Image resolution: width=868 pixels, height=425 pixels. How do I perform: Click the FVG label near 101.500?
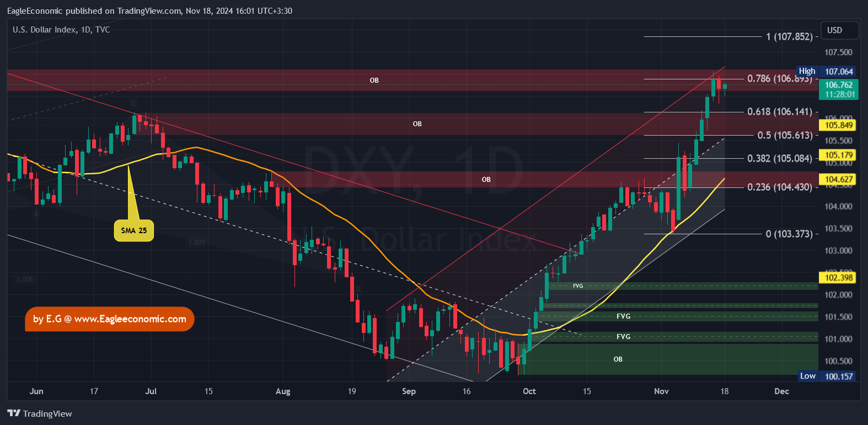(624, 316)
